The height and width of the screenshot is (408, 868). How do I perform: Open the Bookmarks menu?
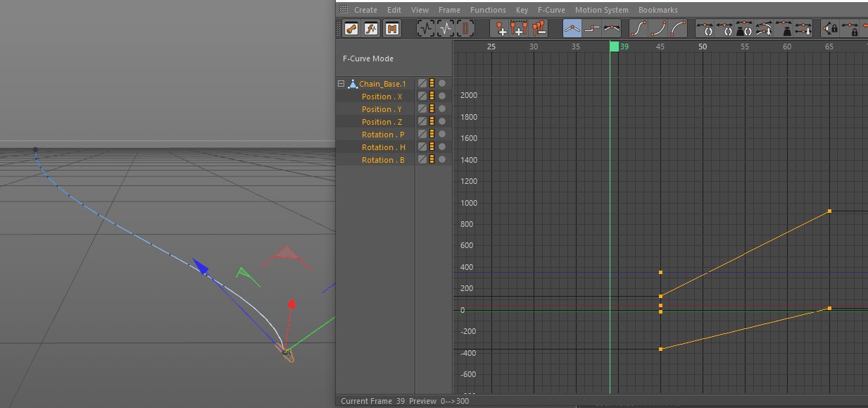click(658, 10)
